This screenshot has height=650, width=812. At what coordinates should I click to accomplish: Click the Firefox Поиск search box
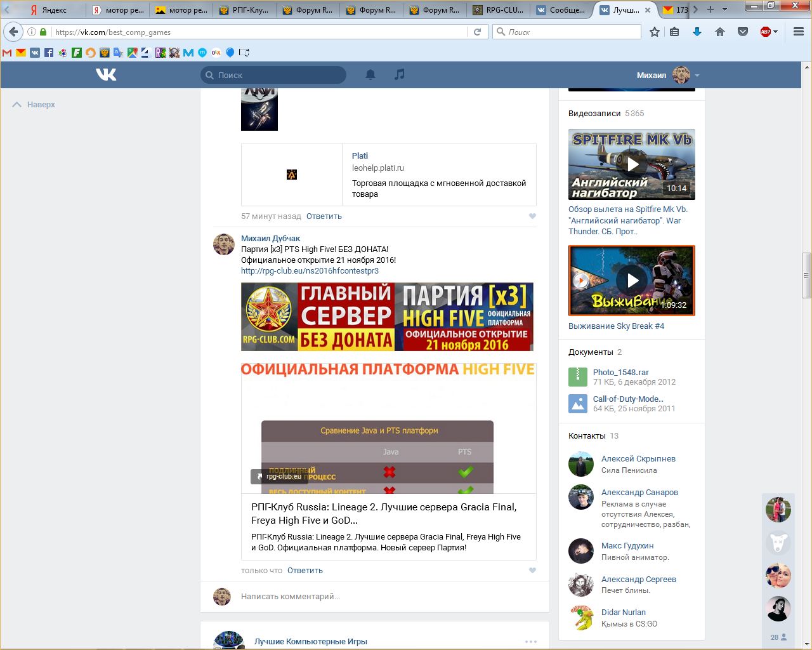[567, 32]
